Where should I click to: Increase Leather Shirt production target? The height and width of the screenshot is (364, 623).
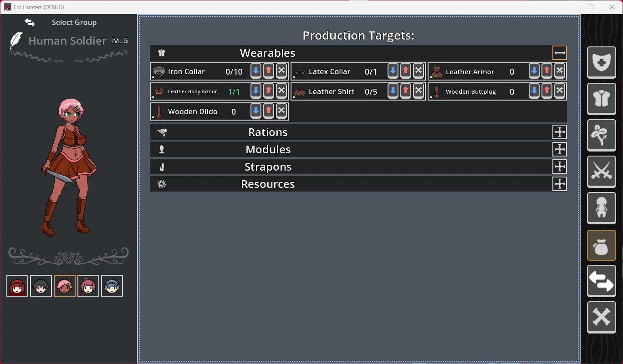pos(405,91)
